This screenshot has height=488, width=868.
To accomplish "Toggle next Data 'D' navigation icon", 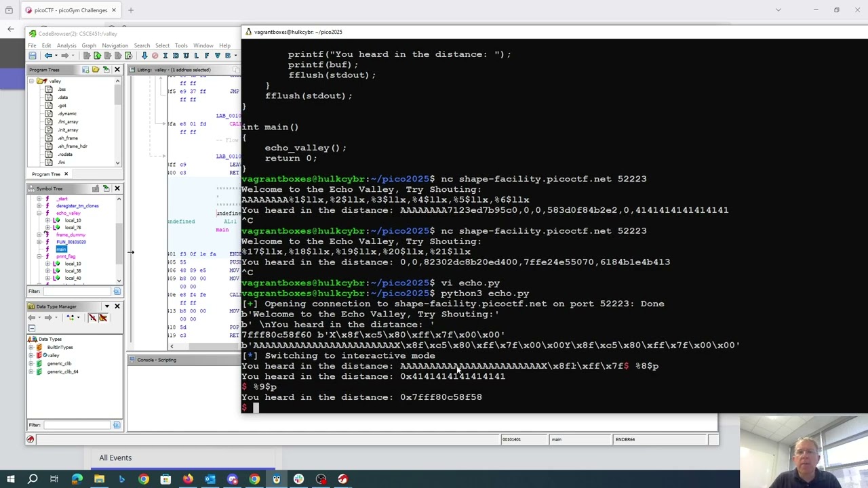I will click(176, 56).
